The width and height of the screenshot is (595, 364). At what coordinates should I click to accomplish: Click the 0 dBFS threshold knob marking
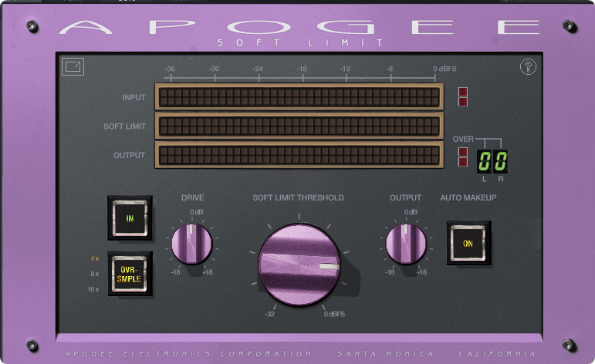pos(334,314)
